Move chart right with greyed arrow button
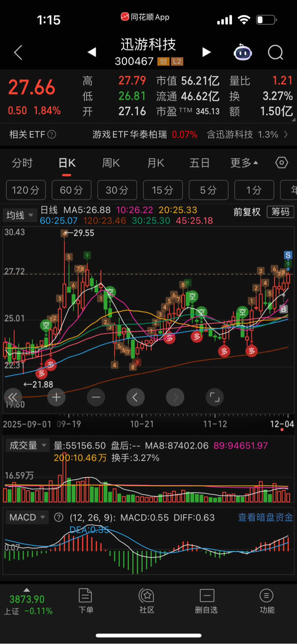297x644 pixels. tap(175, 397)
